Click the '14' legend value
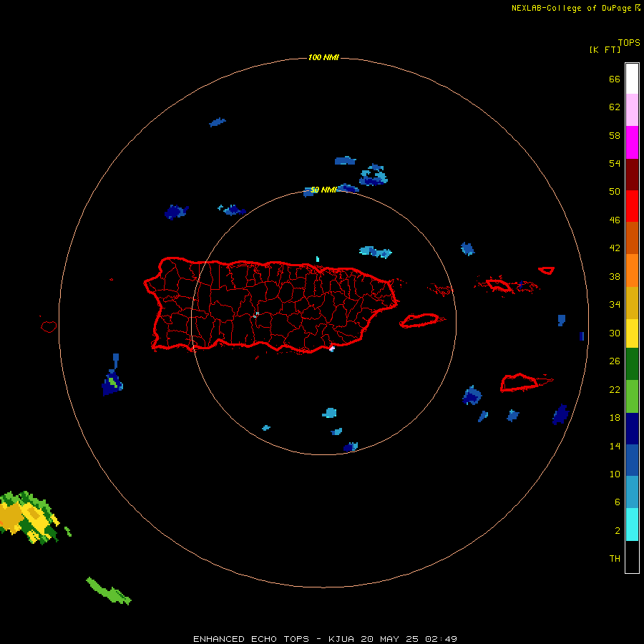This screenshot has width=644, height=644. (x=615, y=446)
